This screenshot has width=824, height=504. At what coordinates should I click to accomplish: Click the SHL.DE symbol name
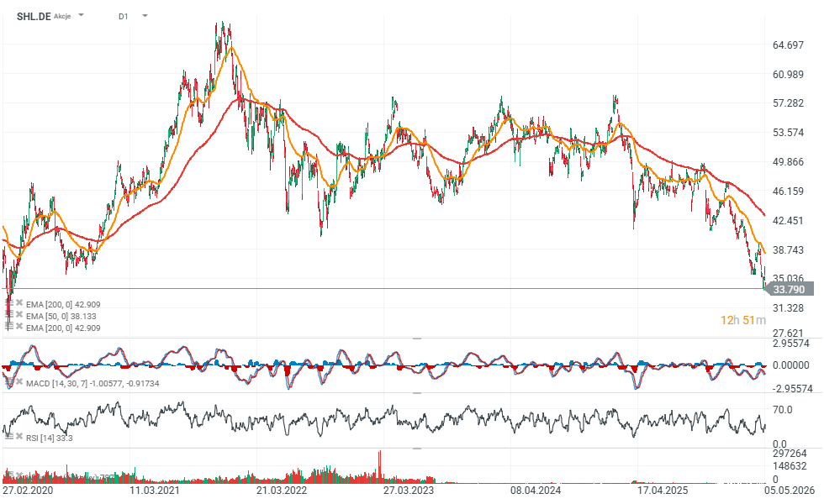pyautogui.click(x=34, y=16)
